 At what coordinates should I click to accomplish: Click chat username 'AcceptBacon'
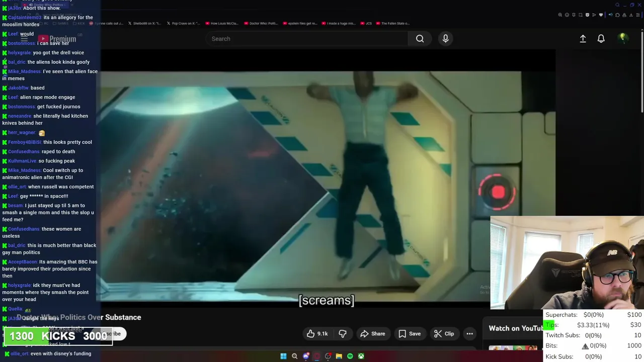tap(23, 262)
